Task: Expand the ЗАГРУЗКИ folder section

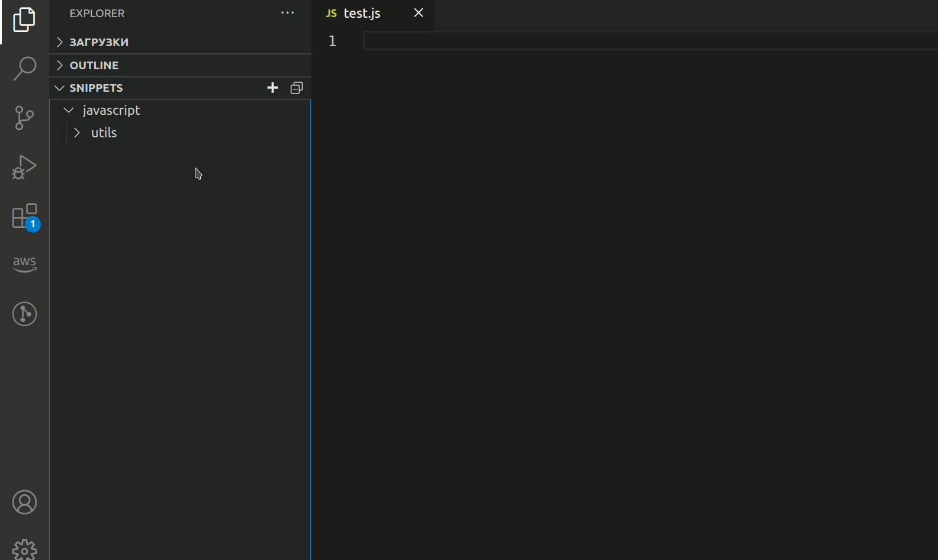Action: pos(98,42)
